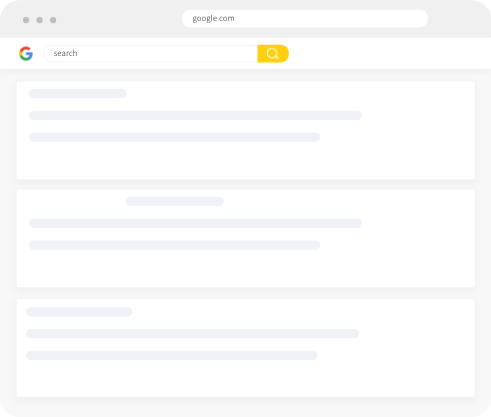
Task: Select the second search result card
Action: pos(246,238)
